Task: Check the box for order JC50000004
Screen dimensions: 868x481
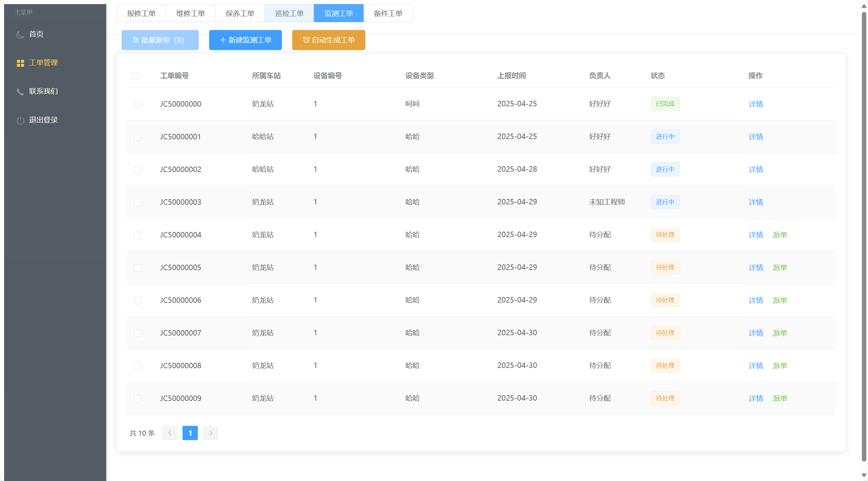Action: (138, 235)
